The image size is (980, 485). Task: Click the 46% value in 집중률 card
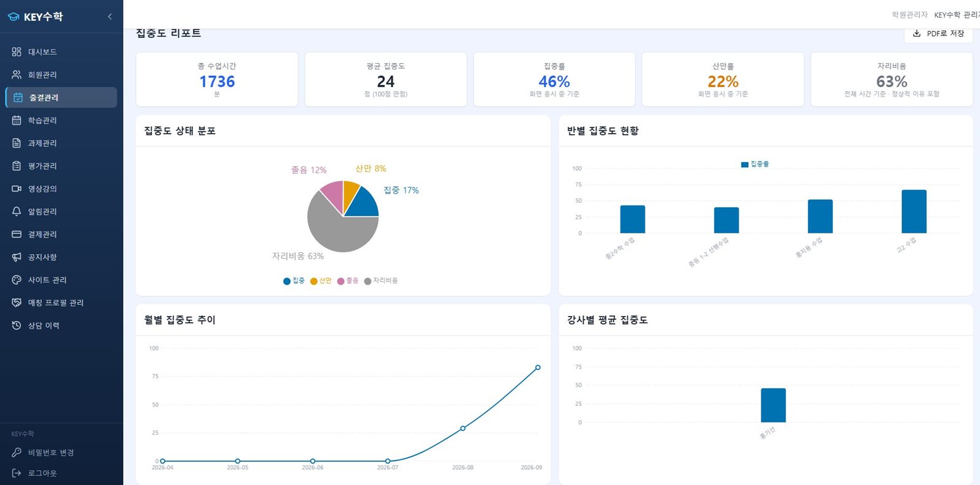tap(554, 81)
